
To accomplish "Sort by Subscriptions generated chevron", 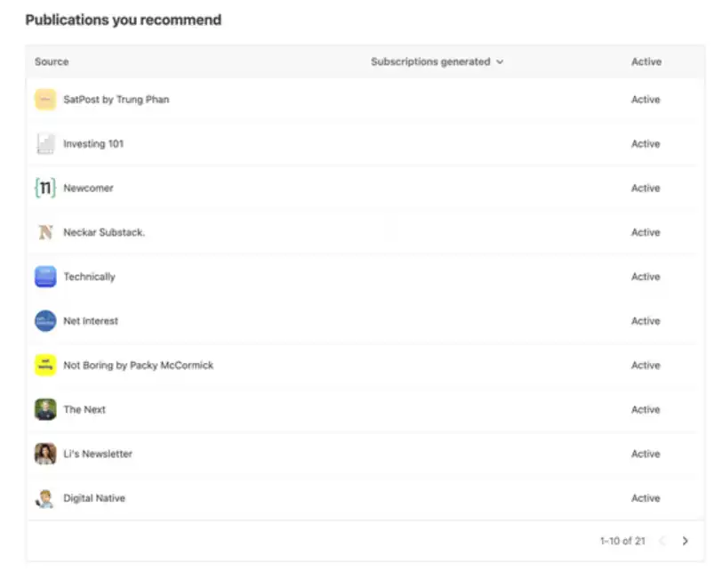I will click(x=500, y=61).
